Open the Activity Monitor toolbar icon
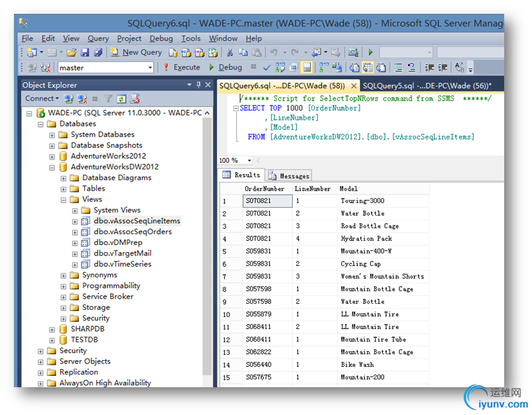 [353, 52]
